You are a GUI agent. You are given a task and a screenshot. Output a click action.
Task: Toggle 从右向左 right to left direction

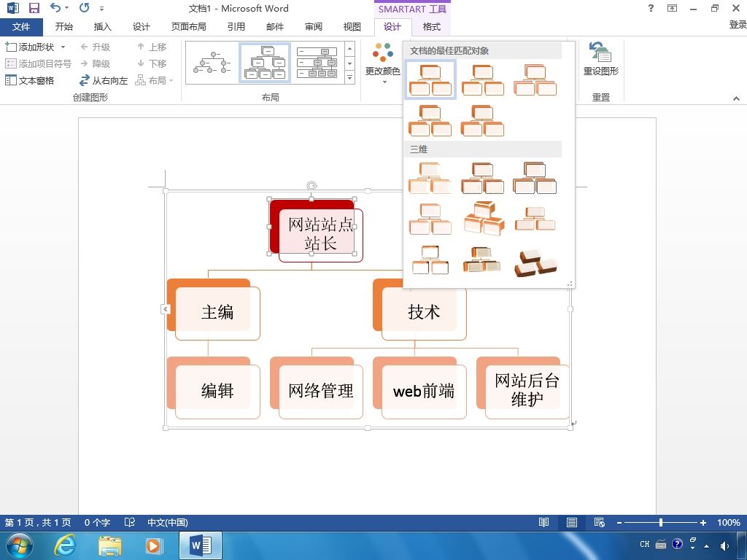104,80
